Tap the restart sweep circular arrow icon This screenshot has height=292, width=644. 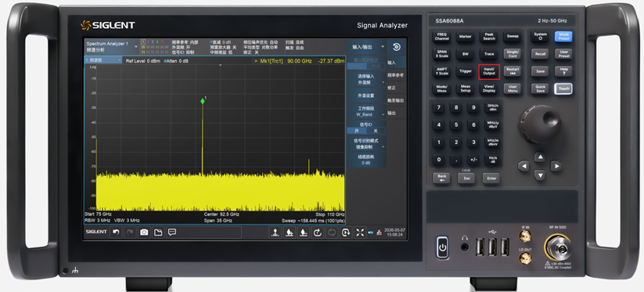(x=318, y=233)
